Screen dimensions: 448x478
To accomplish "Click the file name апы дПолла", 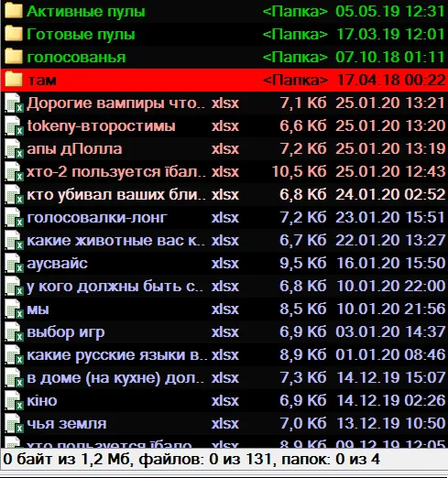I will tap(74, 149).
